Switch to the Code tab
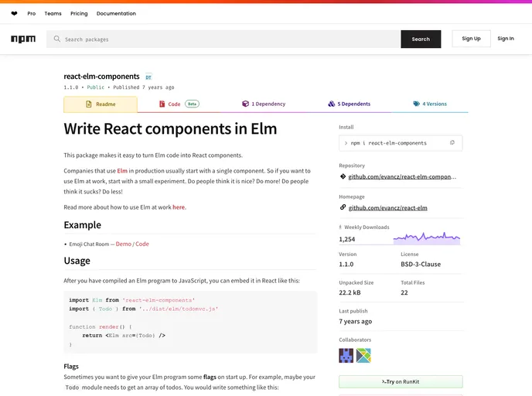 [x=179, y=104]
